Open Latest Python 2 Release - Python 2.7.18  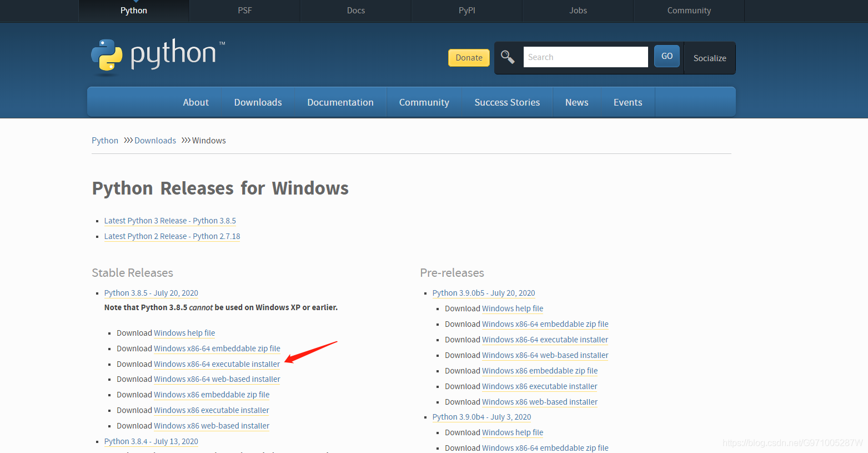172,236
